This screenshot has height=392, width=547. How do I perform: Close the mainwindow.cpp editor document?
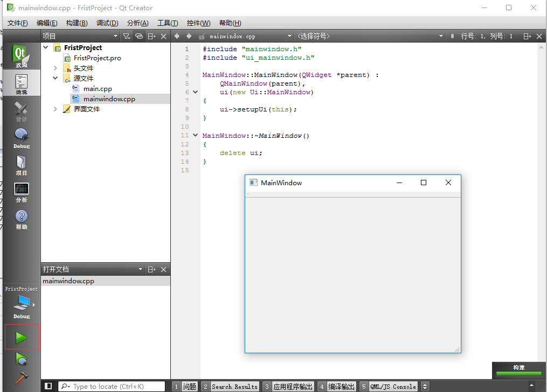(539, 36)
